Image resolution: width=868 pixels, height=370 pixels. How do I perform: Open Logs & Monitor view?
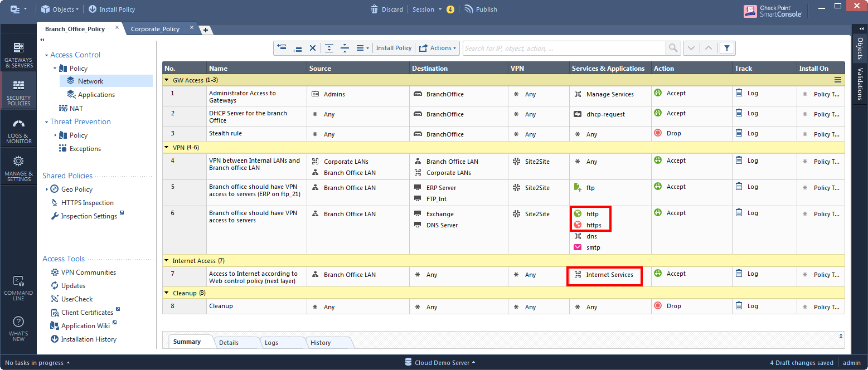pyautogui.click(x=18, y=132)
